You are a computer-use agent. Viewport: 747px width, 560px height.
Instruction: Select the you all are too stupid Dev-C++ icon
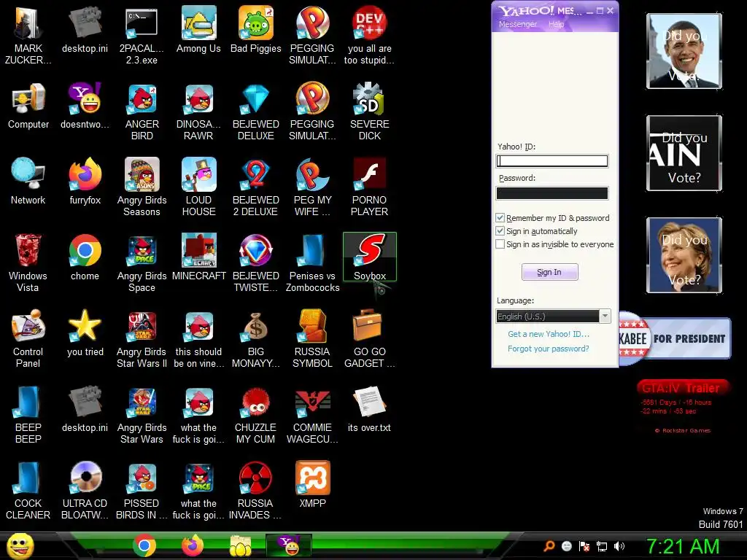tap(369, 36)
